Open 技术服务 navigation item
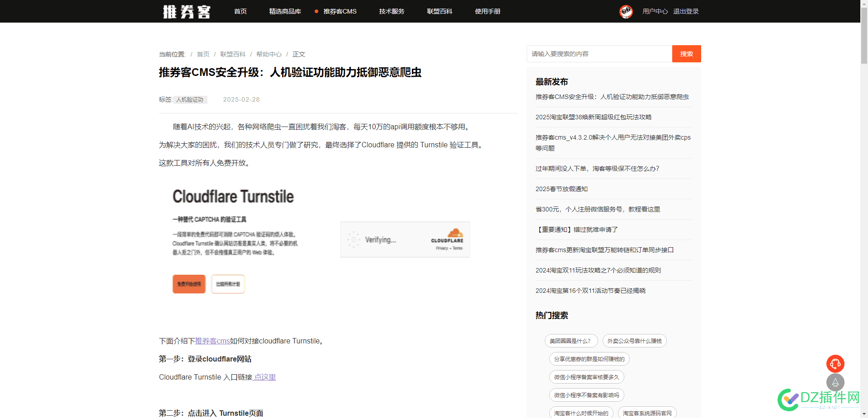Image resolution: width=868 pixels, height=418 pixels. [x=392, y=11]
